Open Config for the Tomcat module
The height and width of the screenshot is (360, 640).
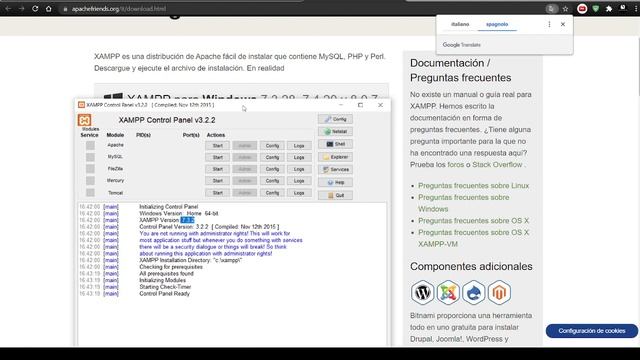coord(272,193)
